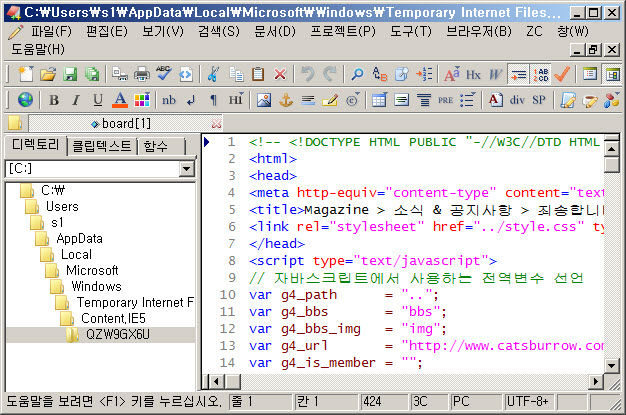
Task: Open the 파일(F) menu
Action: [x=52, y=31]
